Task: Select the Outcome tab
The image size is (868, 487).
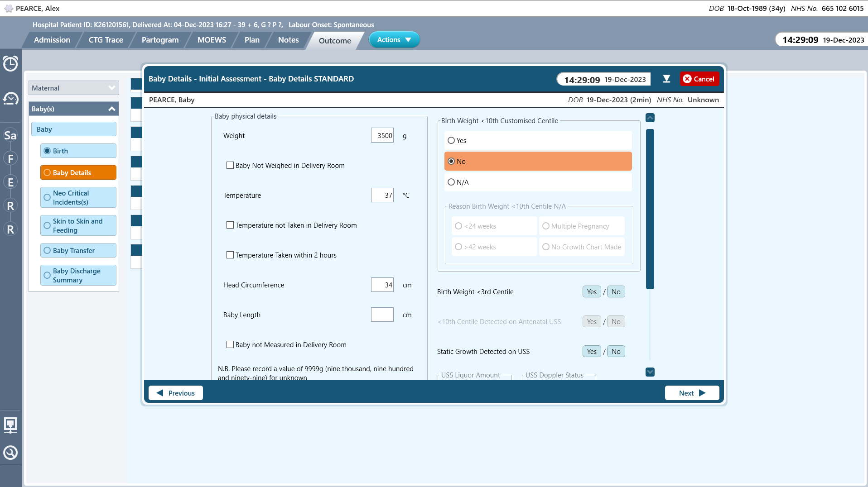Action: tap(335, 41)
